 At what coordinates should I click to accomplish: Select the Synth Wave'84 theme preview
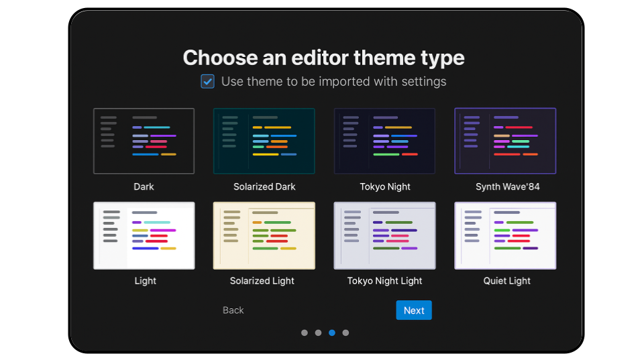point(505,141)
